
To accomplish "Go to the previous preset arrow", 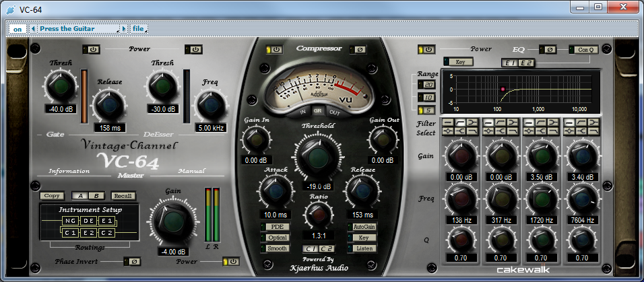I will 33,29.
